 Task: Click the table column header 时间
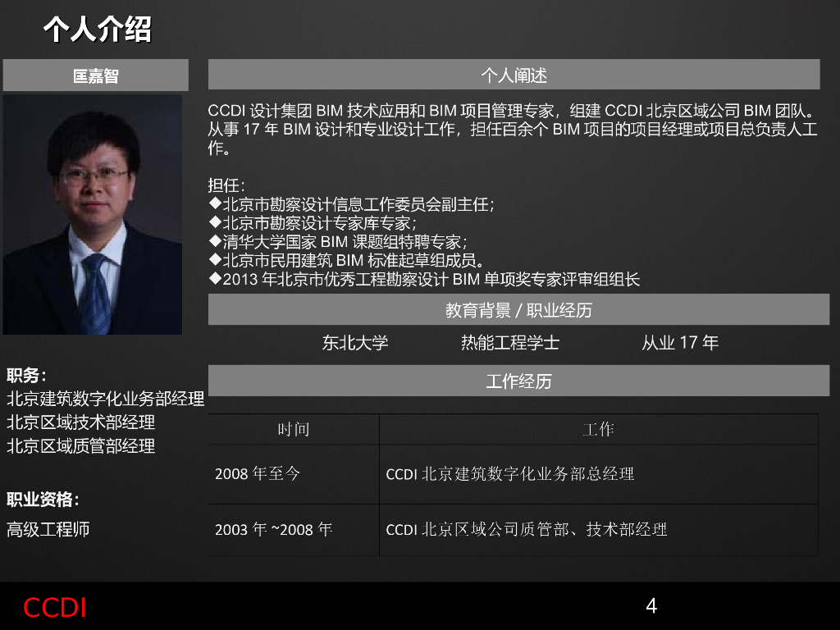tap(294, 429)
